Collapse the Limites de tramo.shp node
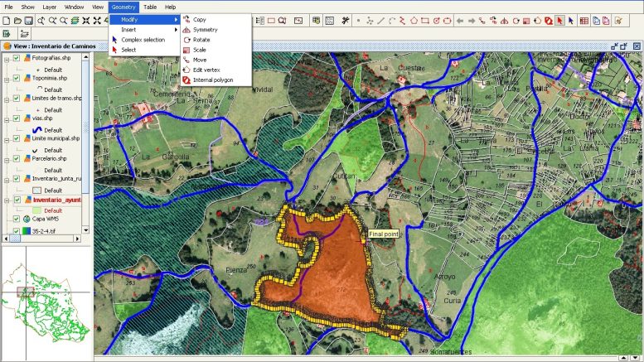644x362 pixels. pos(7,99)
